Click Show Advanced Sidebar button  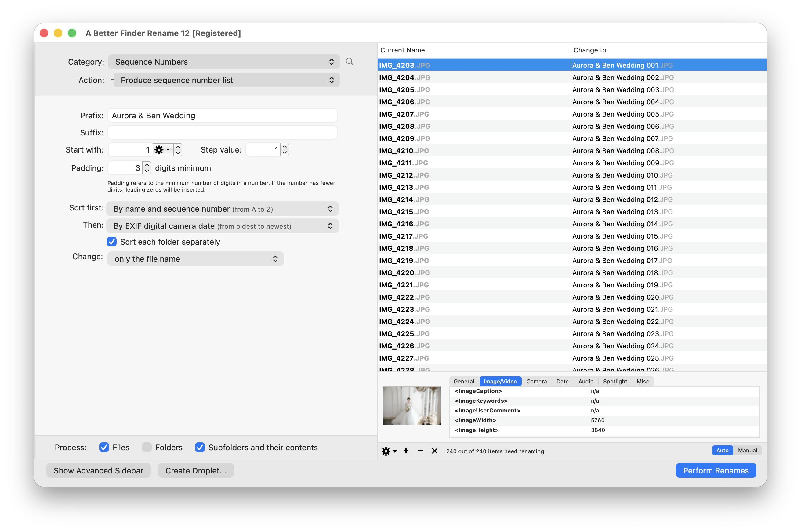(x=99, y=471)
